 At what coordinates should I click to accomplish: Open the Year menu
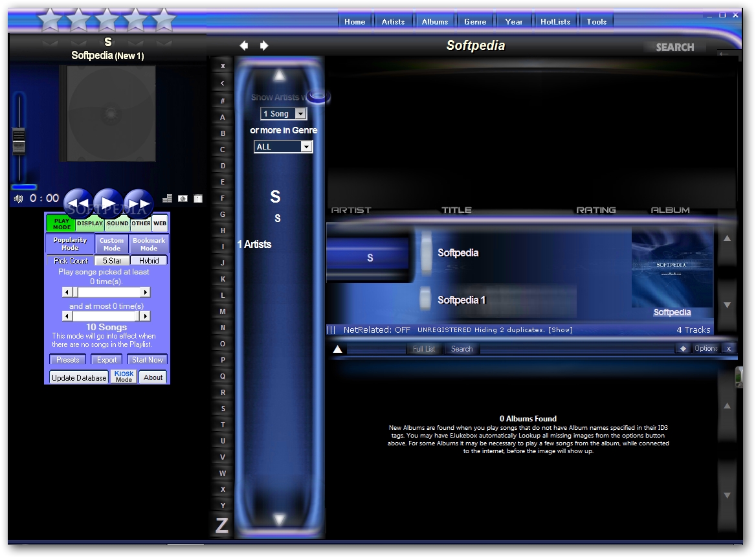point(514,22)
